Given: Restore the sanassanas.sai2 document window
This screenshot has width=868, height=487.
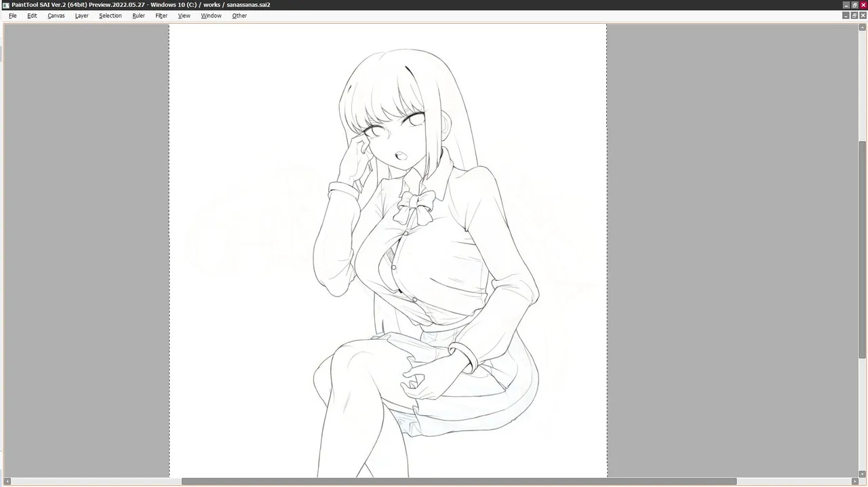Looking at the screenshot, I should coord(854,16).
